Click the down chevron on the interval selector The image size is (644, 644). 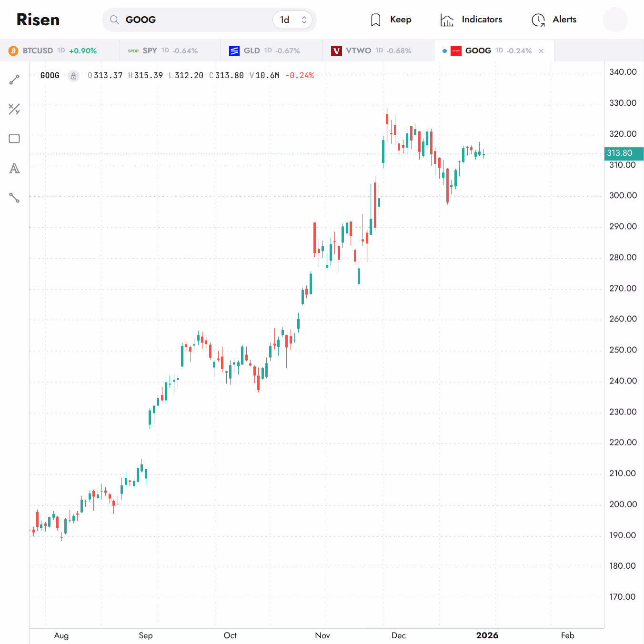(303, 23)
